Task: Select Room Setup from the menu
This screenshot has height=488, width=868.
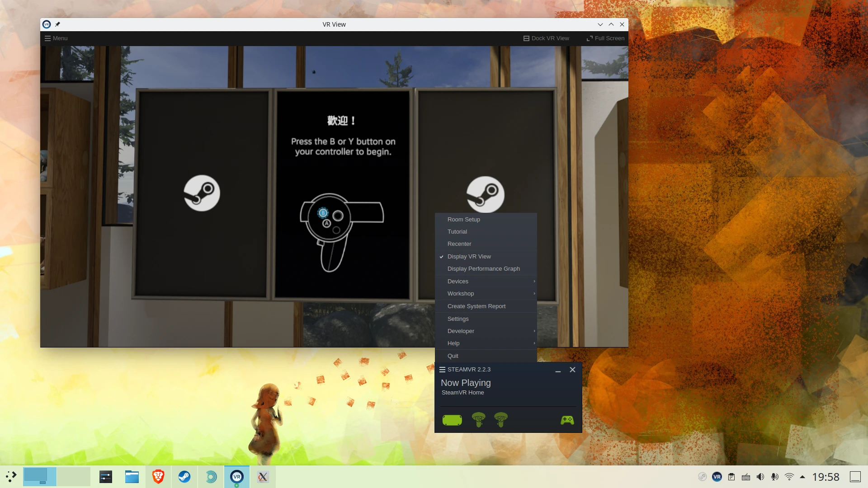Action: click(x=463, y=220)
